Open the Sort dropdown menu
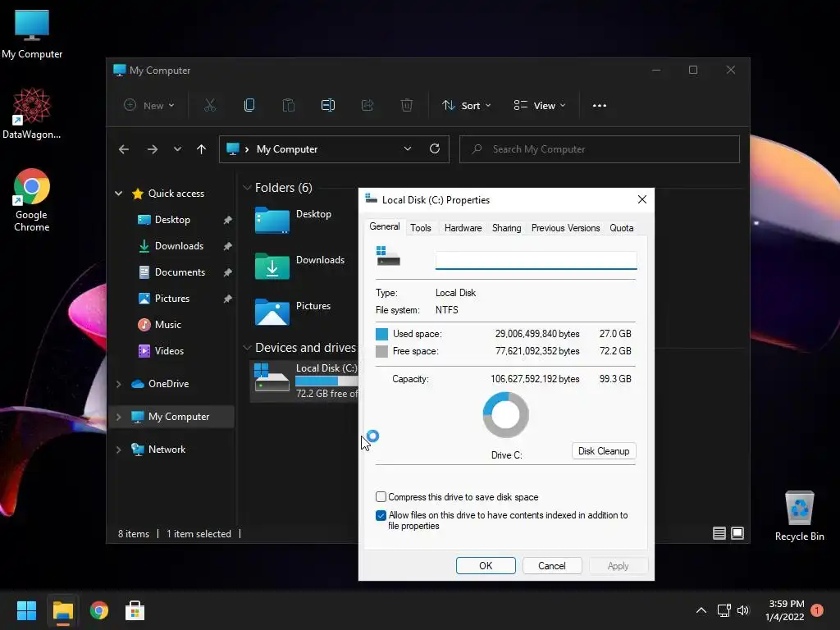This screenshot has height=630, width=840. coord(466,106)
